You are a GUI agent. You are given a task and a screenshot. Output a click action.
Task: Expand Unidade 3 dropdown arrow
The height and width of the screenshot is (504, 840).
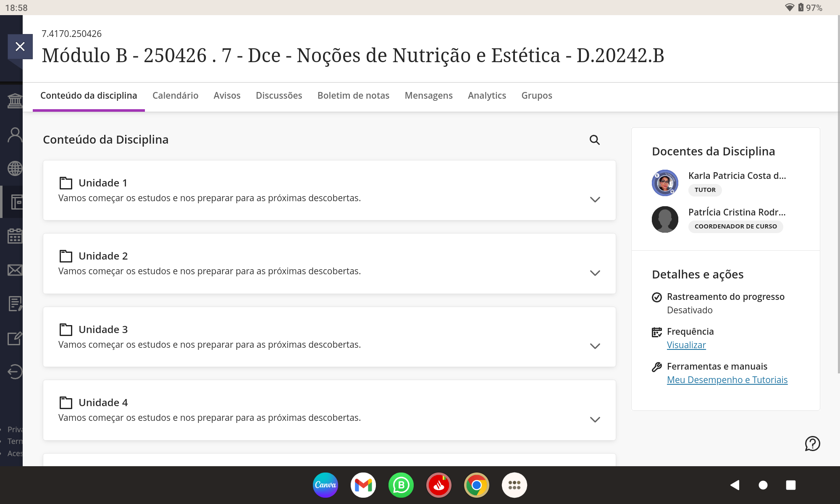click(x=595, y=346)
